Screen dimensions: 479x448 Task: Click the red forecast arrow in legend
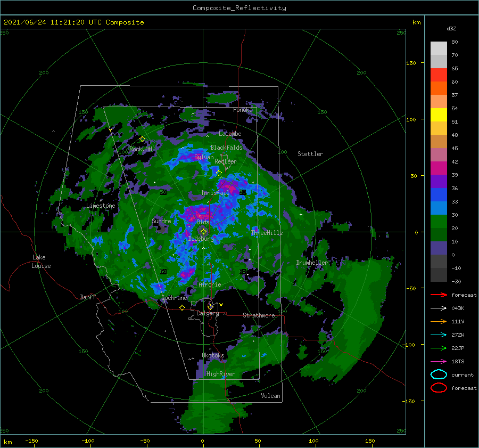tap(439, 295)
